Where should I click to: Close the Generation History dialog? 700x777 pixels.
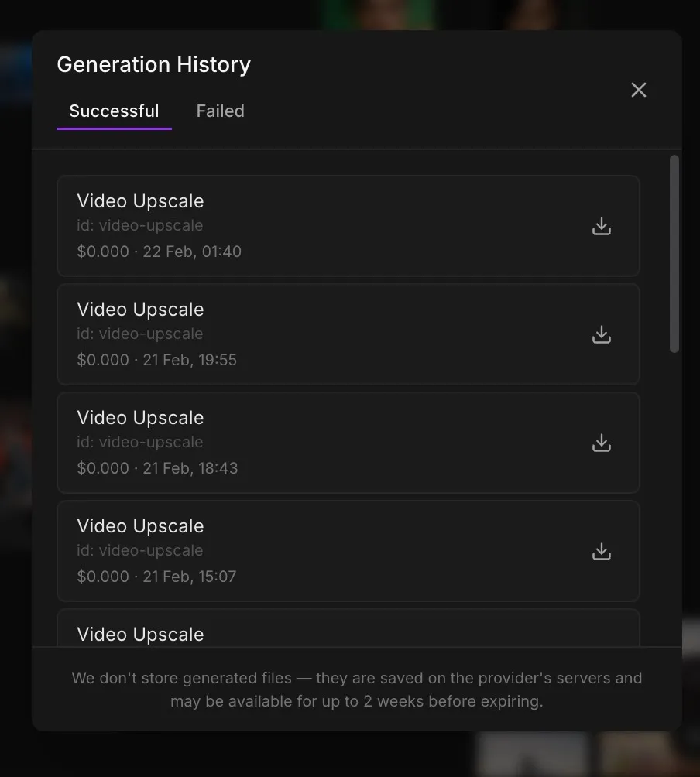638,90
